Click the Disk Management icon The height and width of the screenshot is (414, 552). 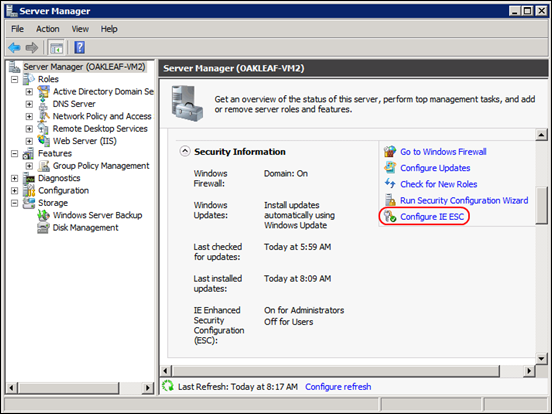(43, 228)
